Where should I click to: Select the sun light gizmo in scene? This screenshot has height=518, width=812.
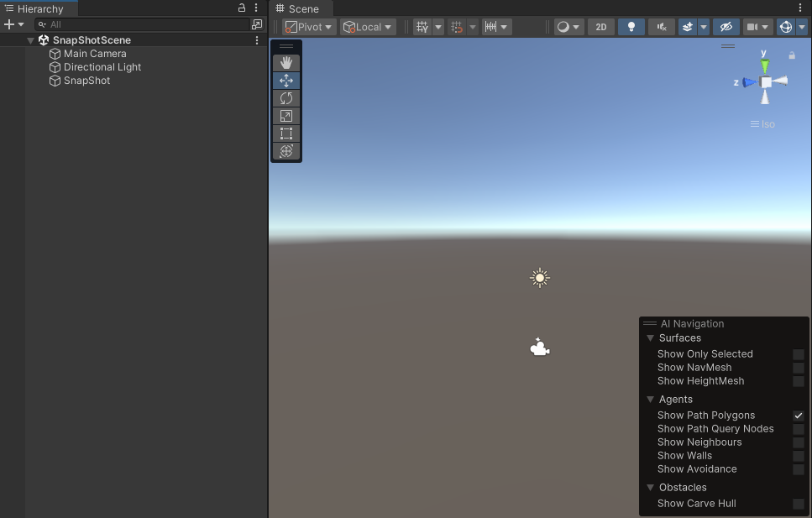pyautogui.click(x=540, y=278)
